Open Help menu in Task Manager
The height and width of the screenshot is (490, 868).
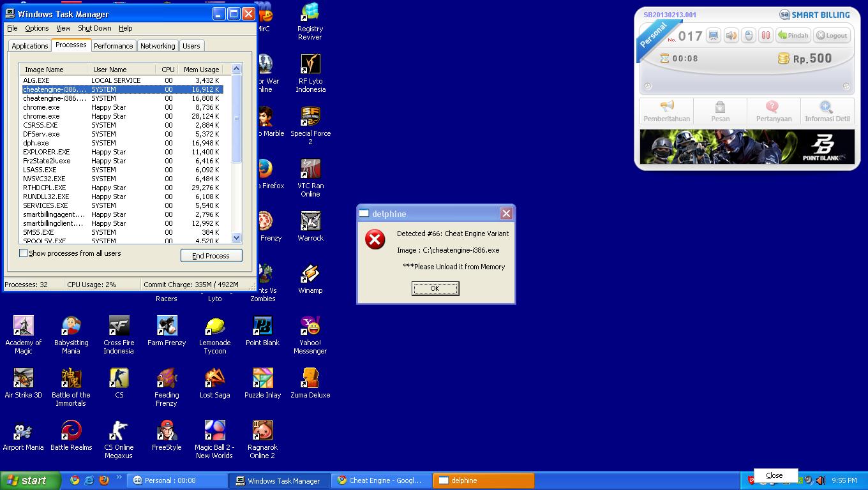coord(126,28)
